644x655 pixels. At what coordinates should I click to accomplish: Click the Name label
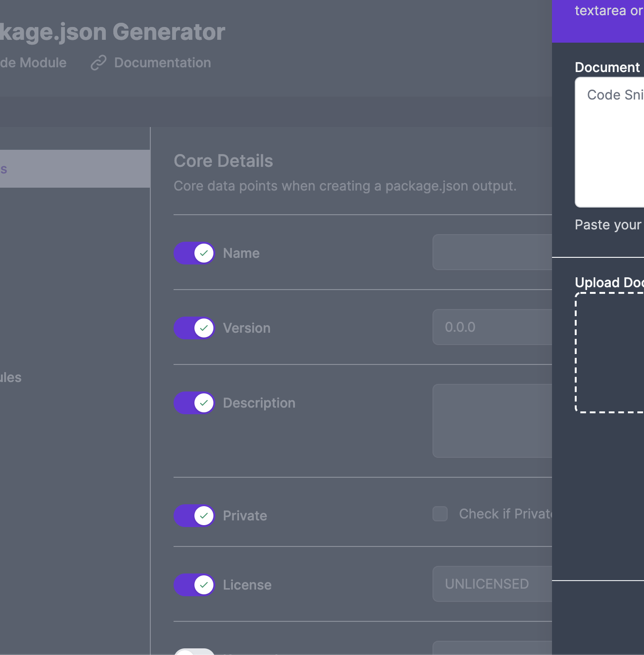point(241,253)
